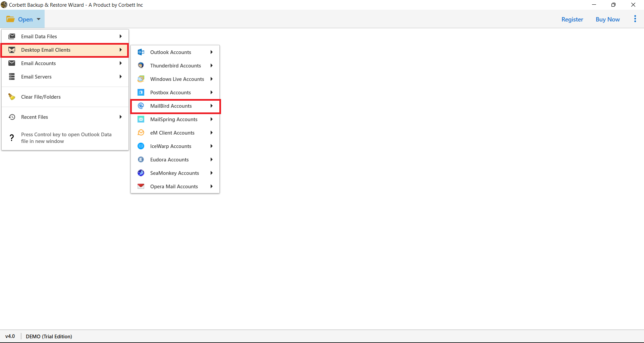Click the eM Client Accounts icon
Image resolution: width=644 pixels, height=343 pixels.
[x=141, y=133]
